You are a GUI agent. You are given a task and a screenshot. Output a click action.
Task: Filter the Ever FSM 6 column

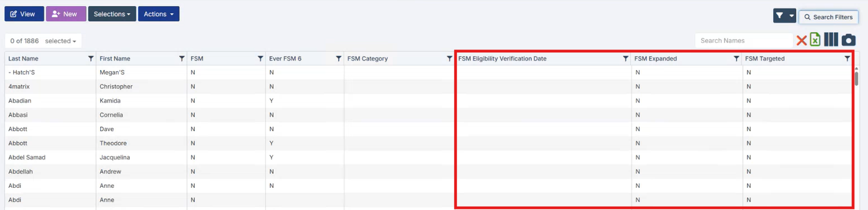coord(338,58)
